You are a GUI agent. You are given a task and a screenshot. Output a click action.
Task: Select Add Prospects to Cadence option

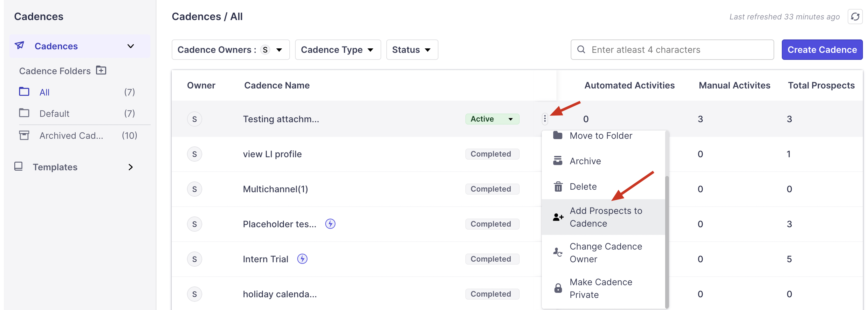pos(605,217)
